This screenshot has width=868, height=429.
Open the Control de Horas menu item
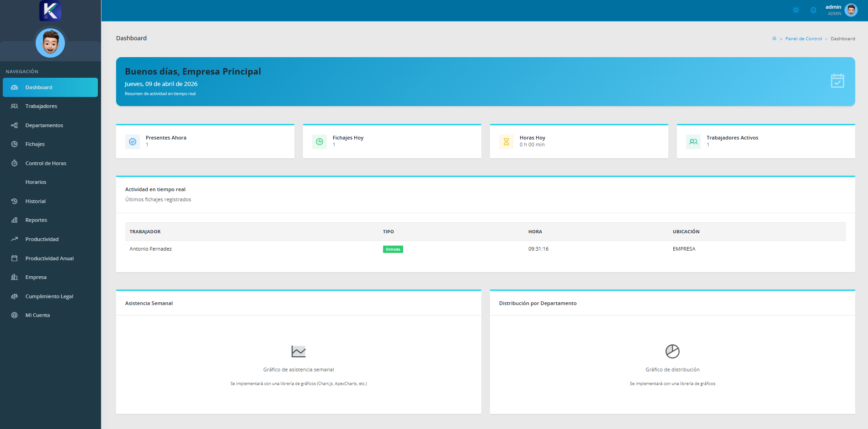point(50,163)
